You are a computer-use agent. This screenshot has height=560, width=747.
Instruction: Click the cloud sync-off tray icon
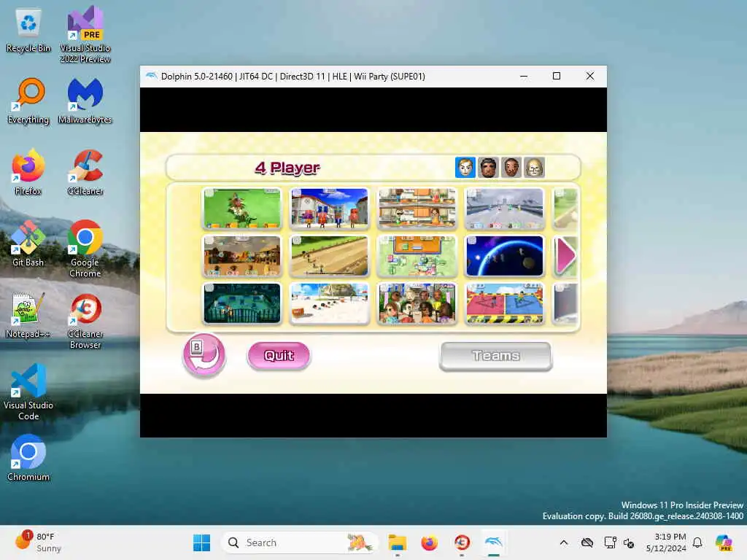coord(587,542)
